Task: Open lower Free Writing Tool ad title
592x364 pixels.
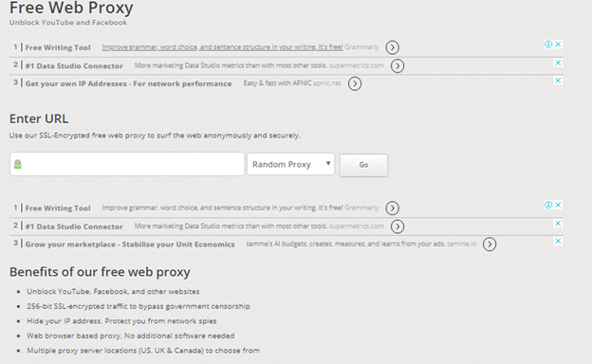Action: (x=58, y=209)
